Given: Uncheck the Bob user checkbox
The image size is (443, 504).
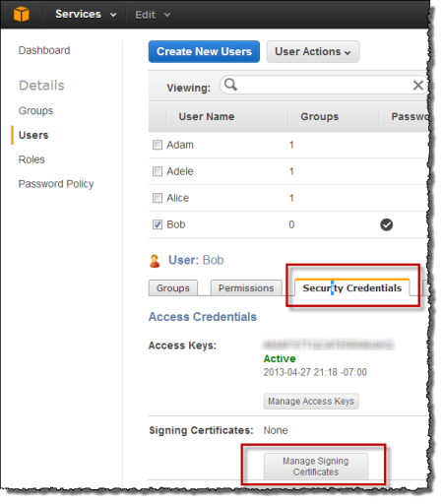Looking at the screenshot, I should [158, 224].
